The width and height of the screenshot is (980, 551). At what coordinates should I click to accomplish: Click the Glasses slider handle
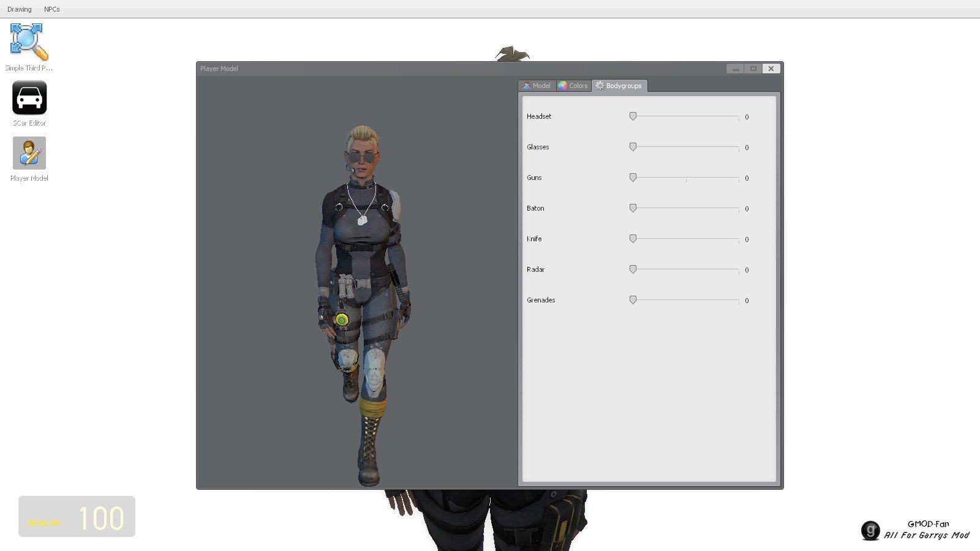click(633, 147)
